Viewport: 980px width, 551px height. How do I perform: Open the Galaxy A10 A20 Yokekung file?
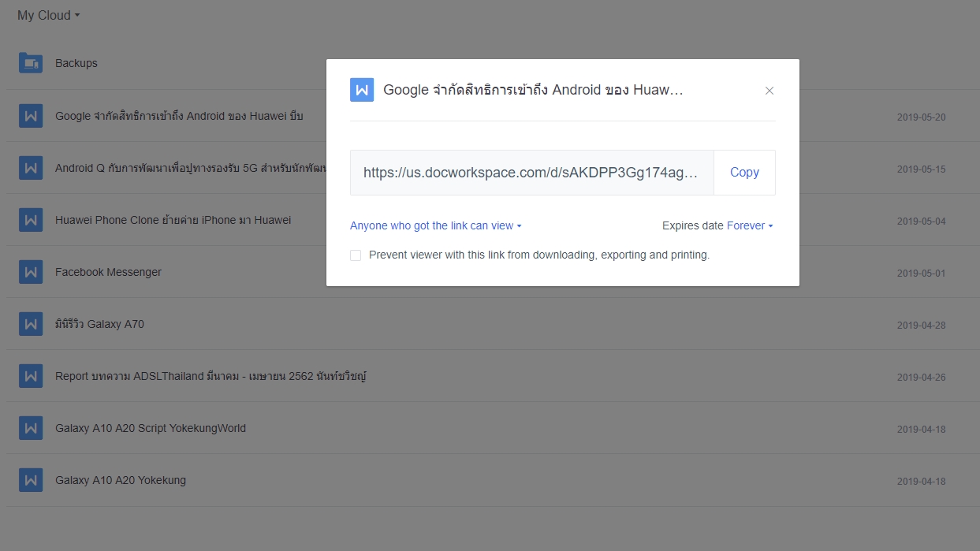(121, 480)
